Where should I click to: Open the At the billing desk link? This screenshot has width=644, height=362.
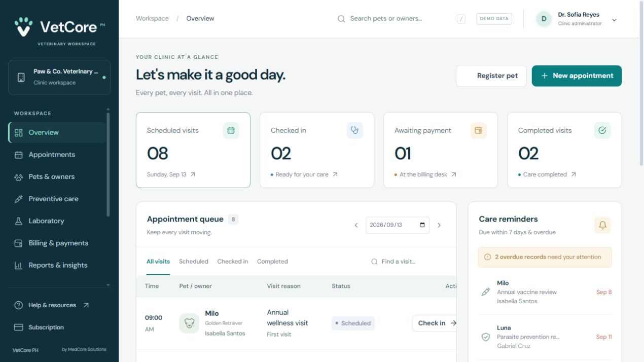pyautogui.click(x=425, y=174)
